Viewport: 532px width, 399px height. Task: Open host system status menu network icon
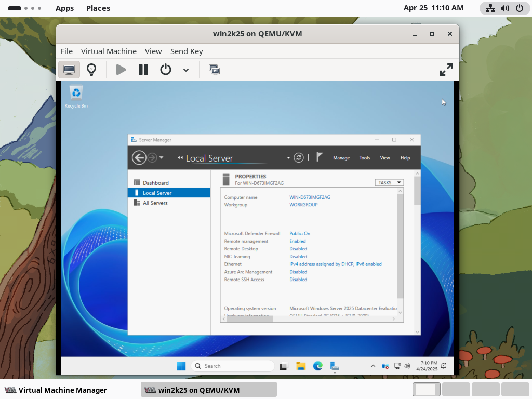coord(490,8)
